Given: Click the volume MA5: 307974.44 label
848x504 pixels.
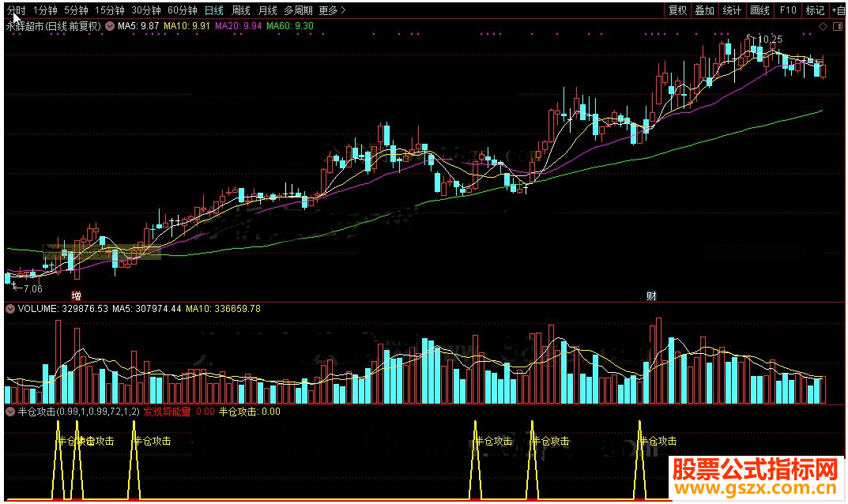Looking at the screenshot, I should click(147, 309).
